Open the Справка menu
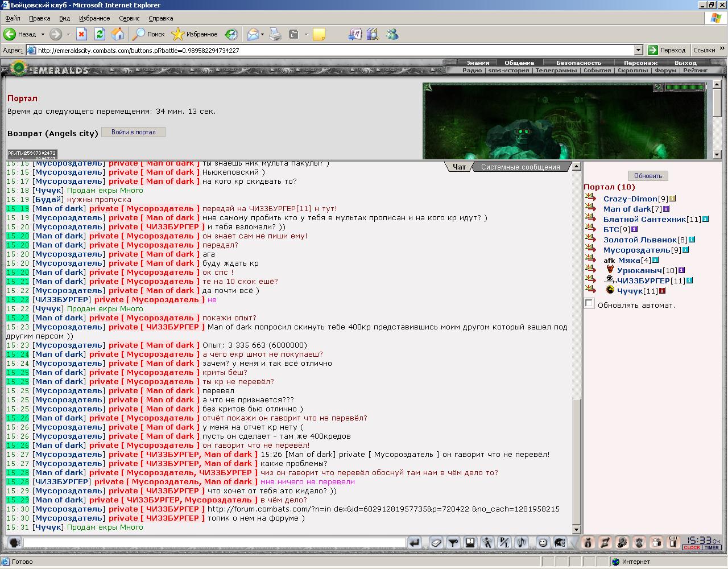The width and height of the screenshot is (728, 569). click(161, 18)
